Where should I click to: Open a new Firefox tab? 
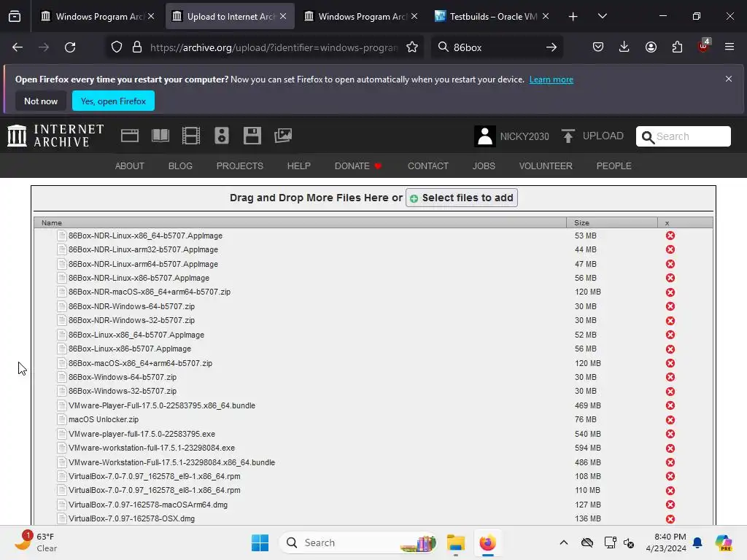coord(573,17)
